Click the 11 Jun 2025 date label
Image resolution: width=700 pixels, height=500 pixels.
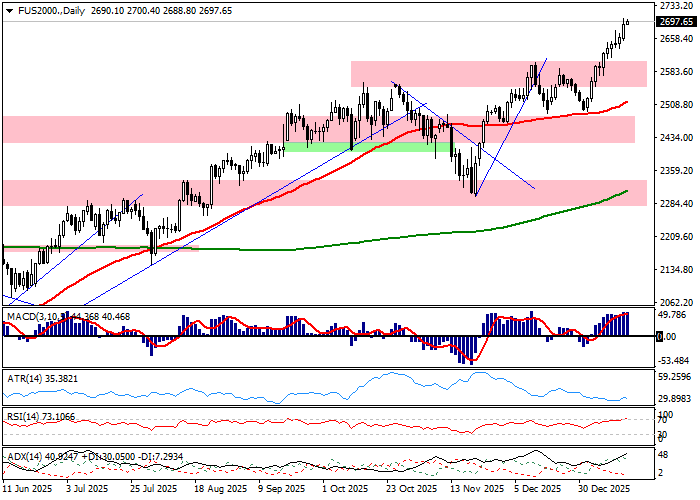(x=28, y=489)
